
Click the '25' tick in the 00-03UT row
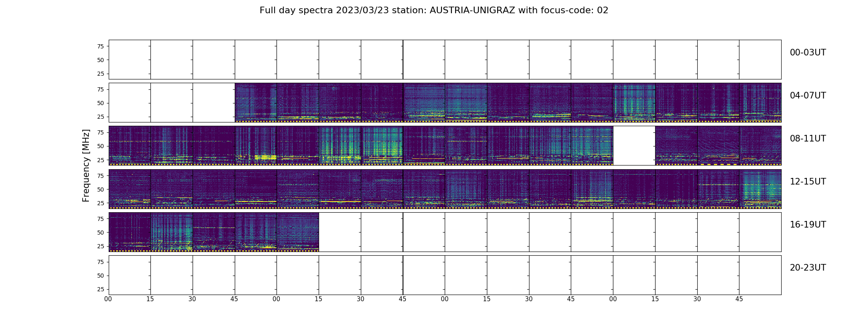coord(100,74)
